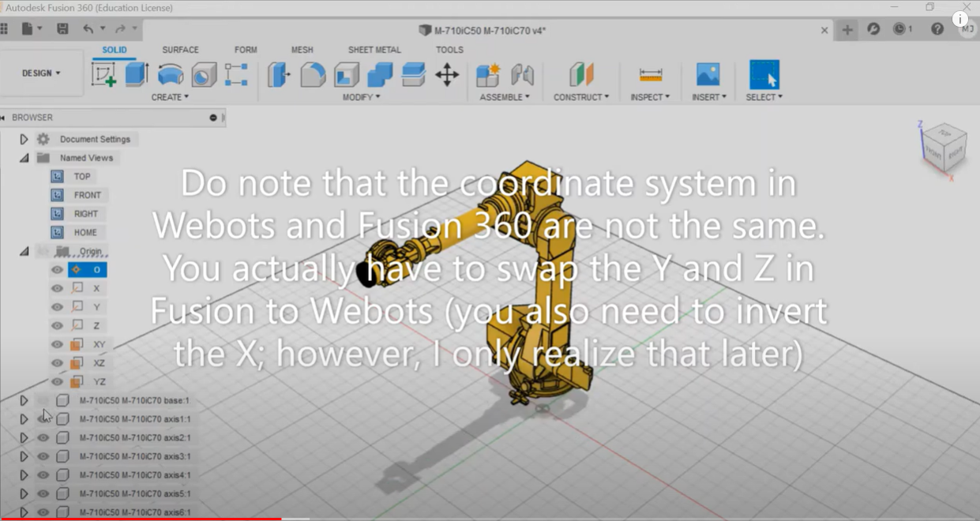Open the INSERT dropdown menu
The image size is (980, 521).
pos(709,97)
